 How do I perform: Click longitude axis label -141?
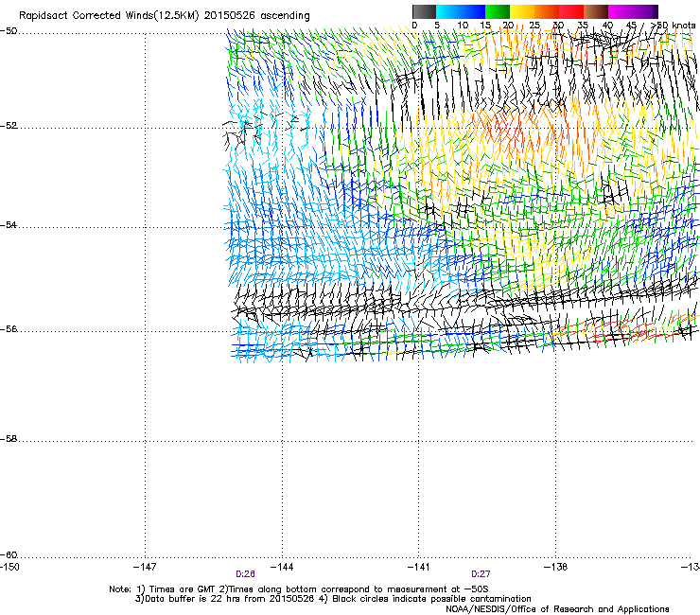click(419, 567)
